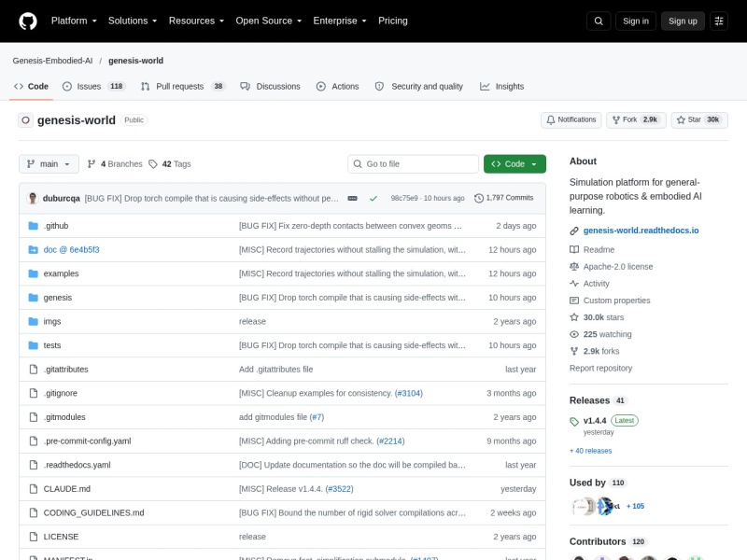Switch to the Issues tab
The height and width of the screenshot is (560, 747).
coord(93,86)
